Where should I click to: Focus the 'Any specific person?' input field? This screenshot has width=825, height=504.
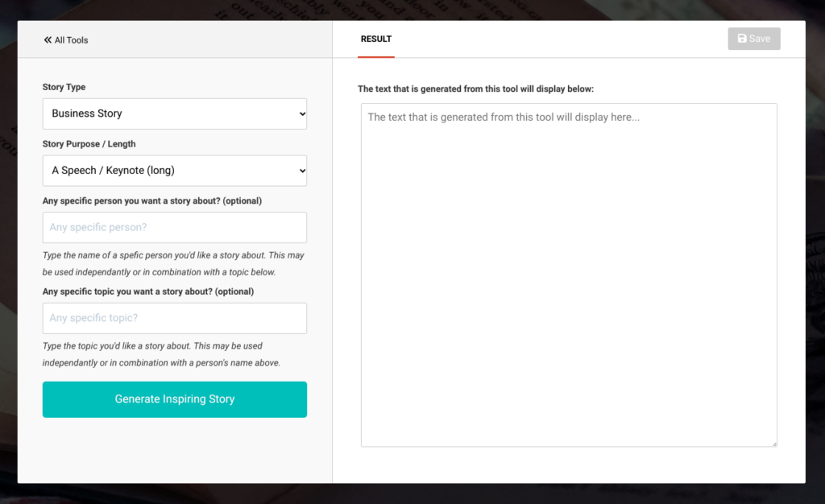[175, 227]
